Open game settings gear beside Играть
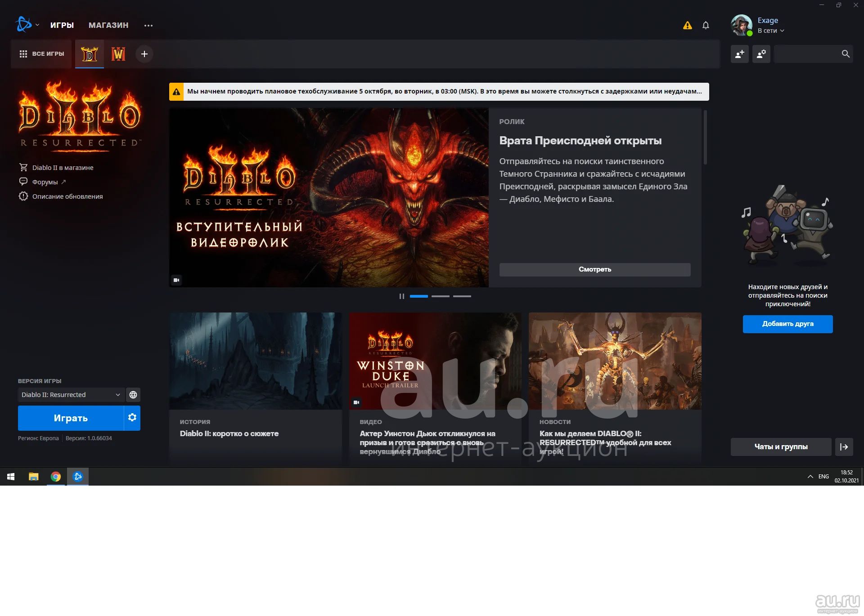864x616 pixels. point(132,418)
